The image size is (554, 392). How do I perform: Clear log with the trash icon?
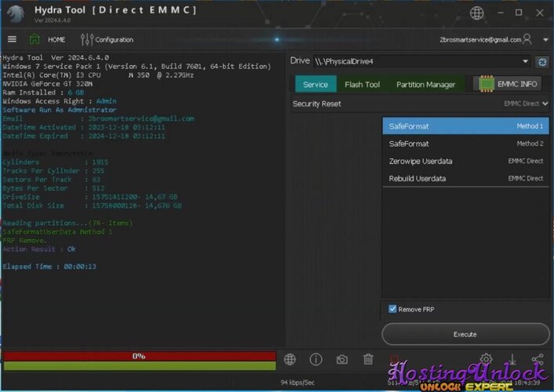(368, 359)
